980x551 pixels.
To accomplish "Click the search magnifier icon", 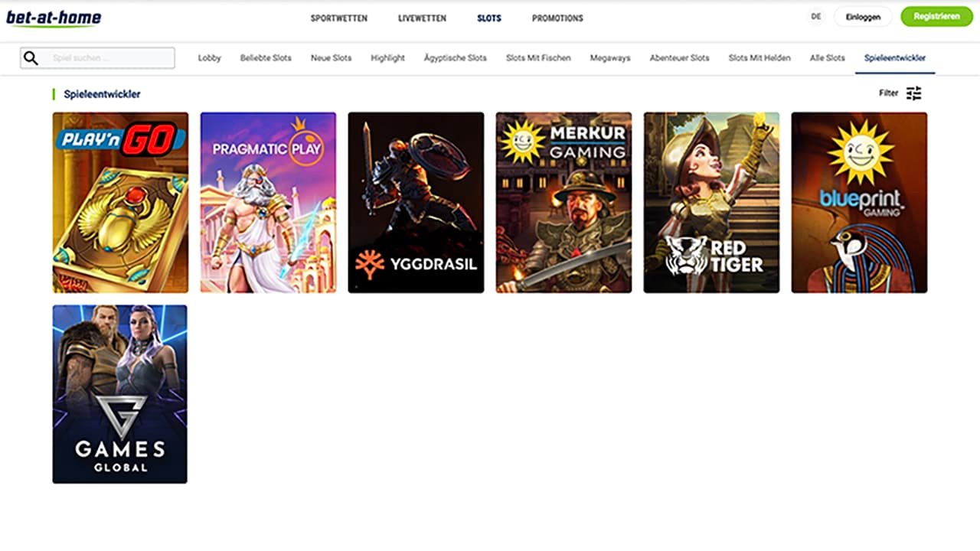I will pyautogui.click(x=31, y=57).
